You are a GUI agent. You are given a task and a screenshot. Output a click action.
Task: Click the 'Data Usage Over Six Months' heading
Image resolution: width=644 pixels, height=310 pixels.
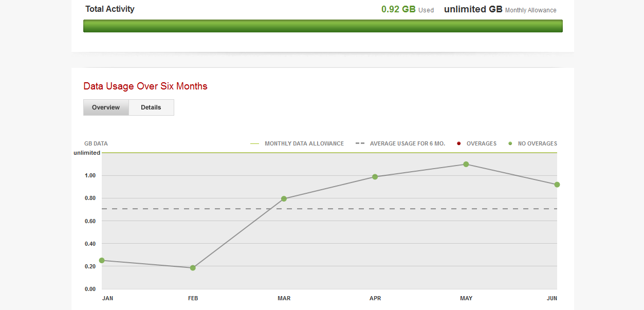pyautogui.click(x=145, y=86)
